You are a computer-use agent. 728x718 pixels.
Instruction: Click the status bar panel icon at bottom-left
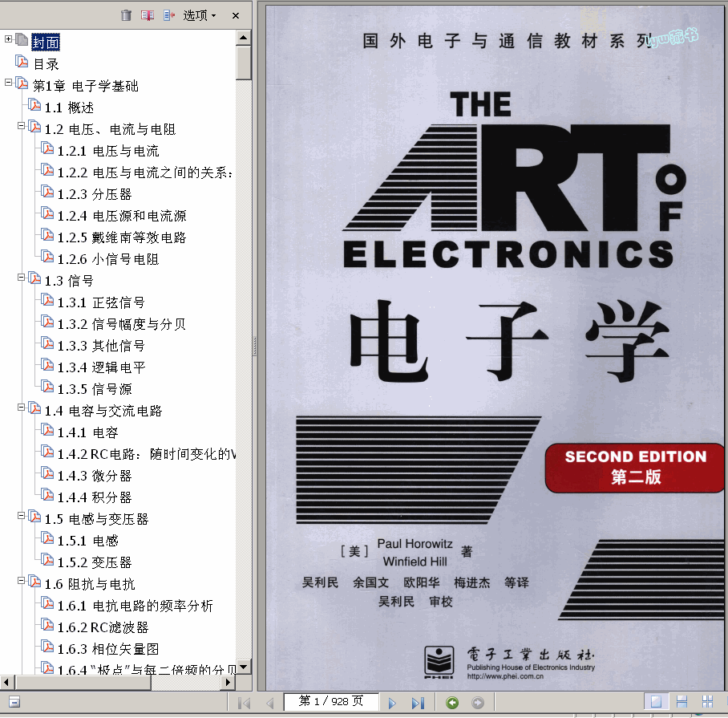14,702
